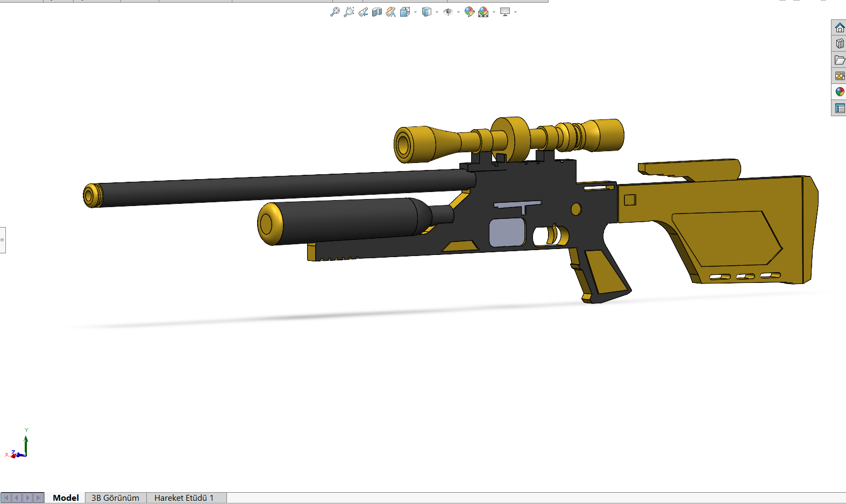Switch to the 3B Görünüm tab
This screenshot has height=504, width=846.
click(116, 498)
